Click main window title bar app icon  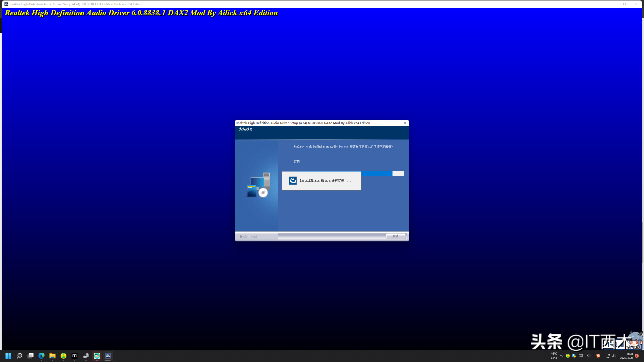pos(6,4)
